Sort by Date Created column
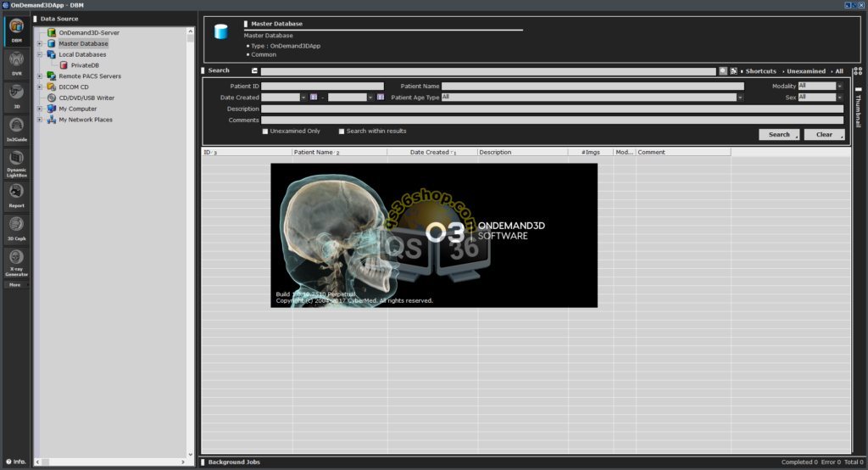Viewport: 868px width, 470px height. pyautogui.click(x=431, y=153)
